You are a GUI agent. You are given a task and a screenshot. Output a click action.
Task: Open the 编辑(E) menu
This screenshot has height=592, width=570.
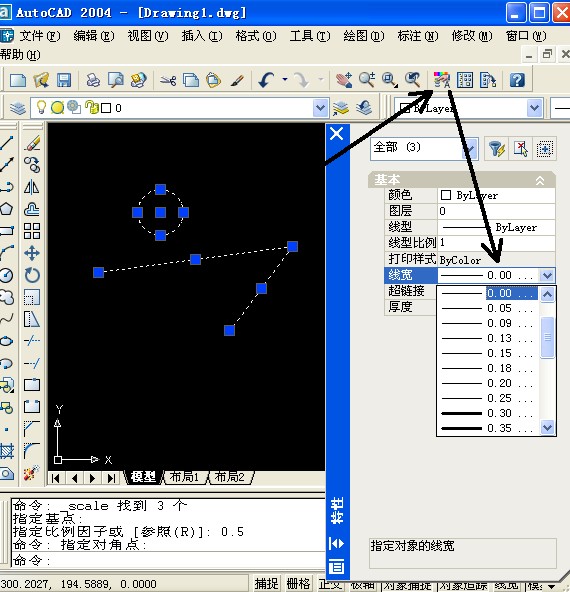94,36
